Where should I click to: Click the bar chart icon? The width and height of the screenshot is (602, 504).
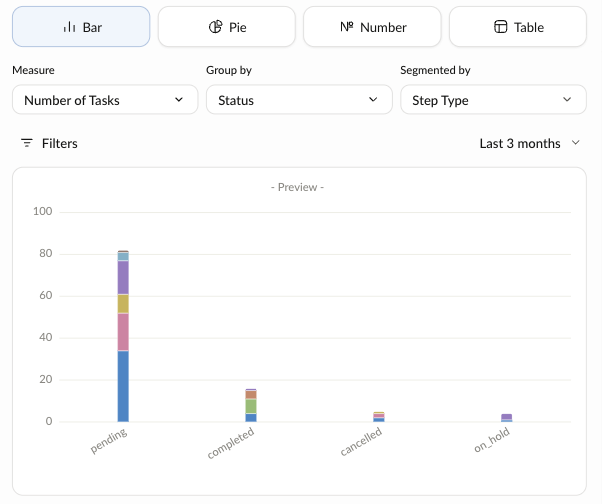69,27
